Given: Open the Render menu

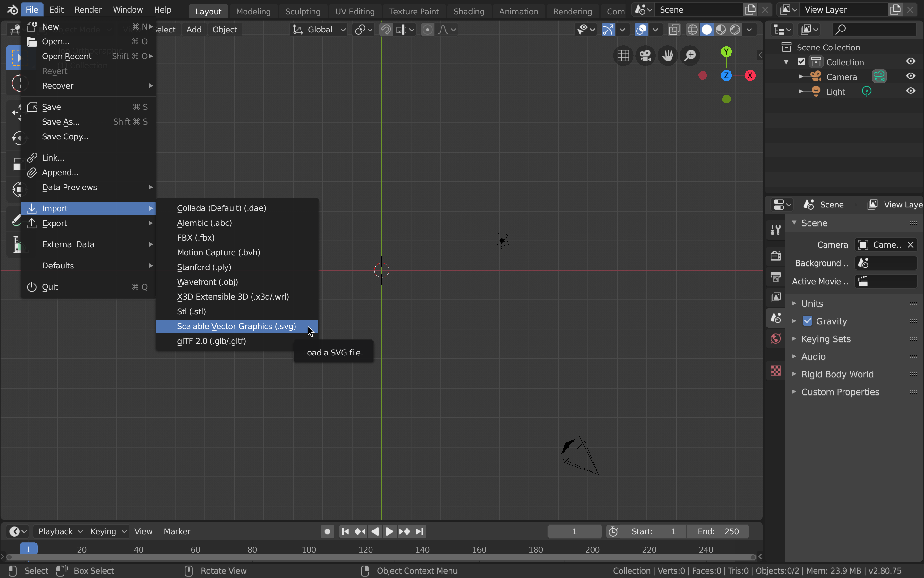Looking at the screenshot, I should tap(88, 10).
